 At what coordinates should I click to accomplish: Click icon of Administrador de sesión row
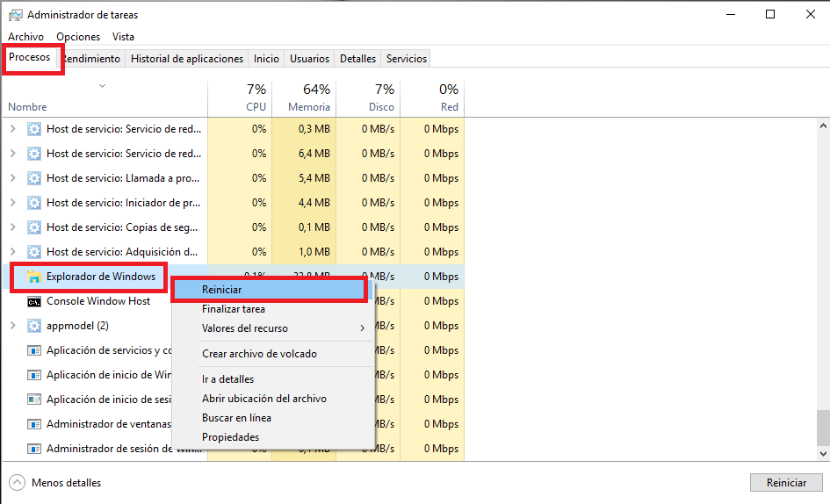(x=34, y=449)
